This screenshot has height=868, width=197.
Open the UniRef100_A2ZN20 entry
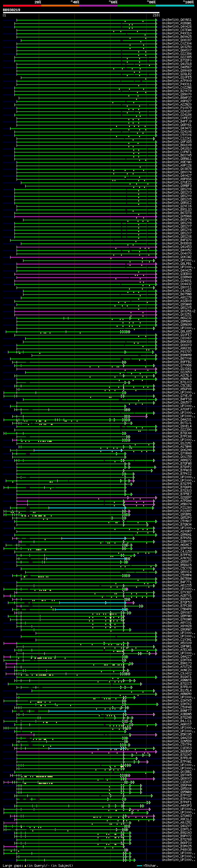pos(176,104)
